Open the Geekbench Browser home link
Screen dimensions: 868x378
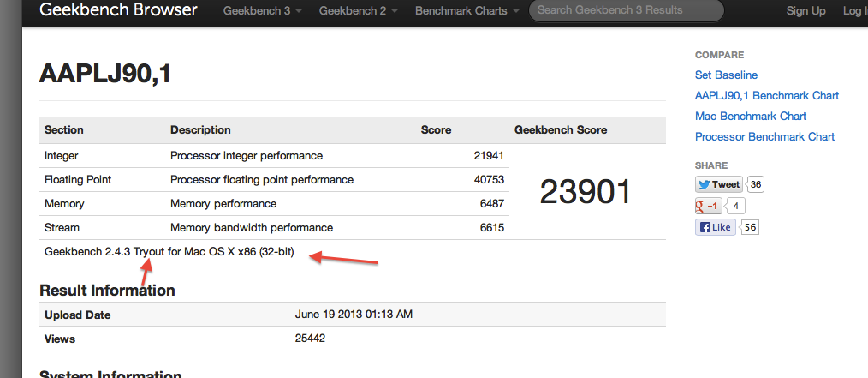118,9
